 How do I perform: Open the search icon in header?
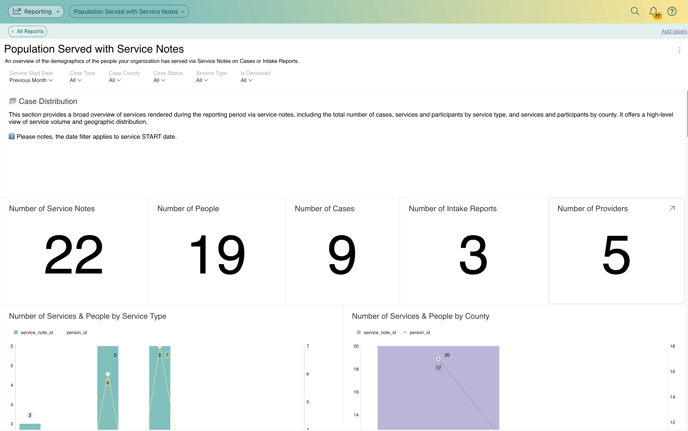(x=635, y=12)
